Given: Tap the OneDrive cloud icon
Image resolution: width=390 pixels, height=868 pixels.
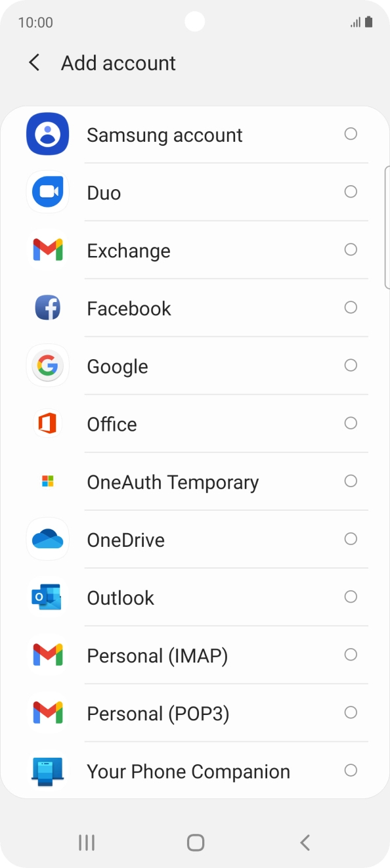Looking at the screenshot, I should (x=47, y=539).
